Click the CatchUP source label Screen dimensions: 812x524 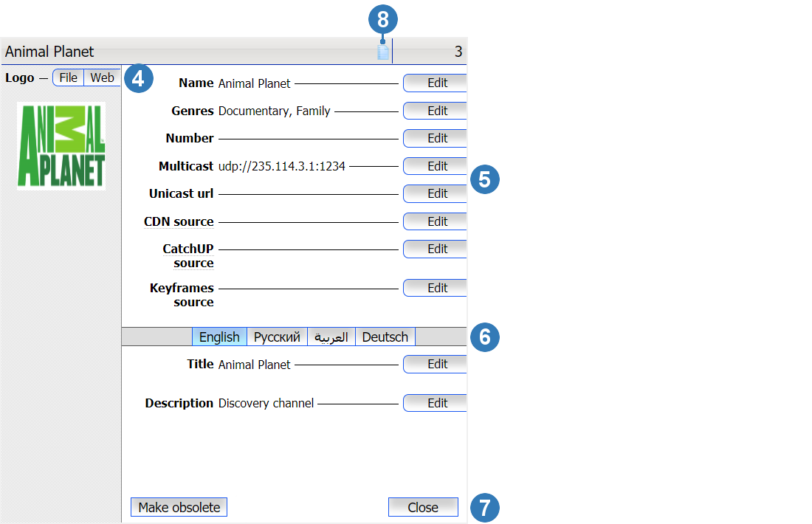coord(188,256)
